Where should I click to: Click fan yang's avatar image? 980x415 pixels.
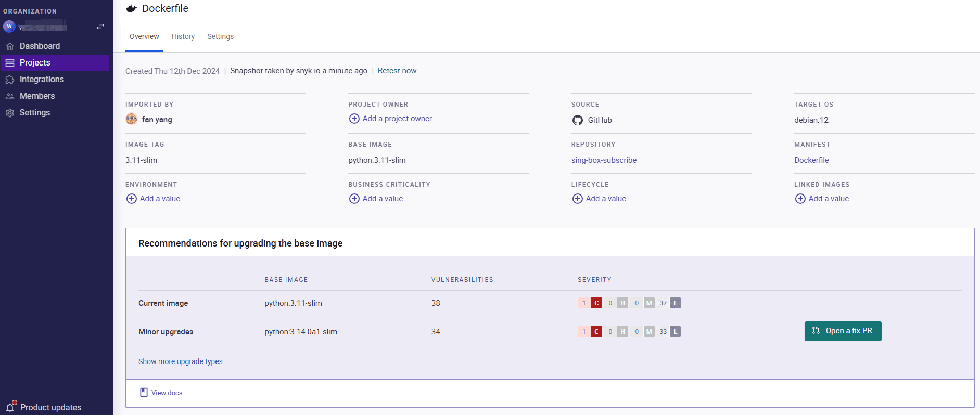click(x=132, y=119)
